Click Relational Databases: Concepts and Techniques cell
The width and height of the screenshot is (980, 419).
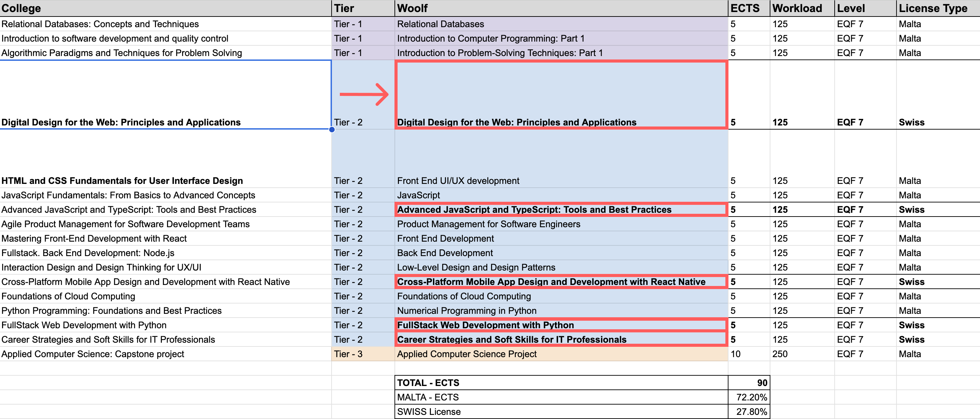(x=165, y=24)
